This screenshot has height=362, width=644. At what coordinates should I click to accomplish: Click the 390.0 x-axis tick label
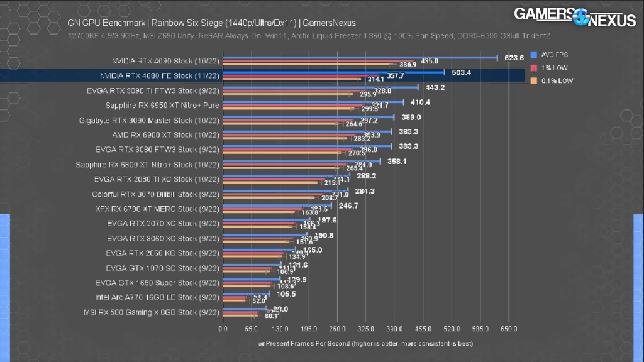click(x=394, y=329)
